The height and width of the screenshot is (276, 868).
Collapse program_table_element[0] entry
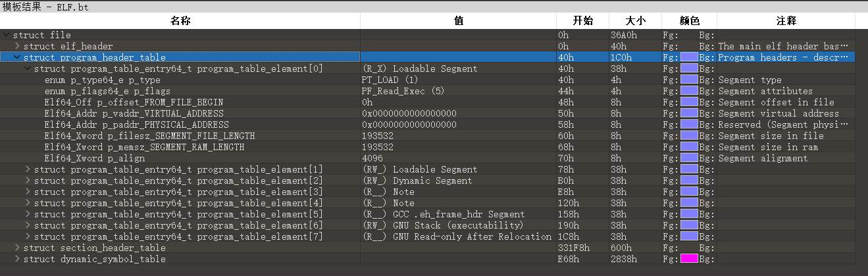tap(28, 69)
